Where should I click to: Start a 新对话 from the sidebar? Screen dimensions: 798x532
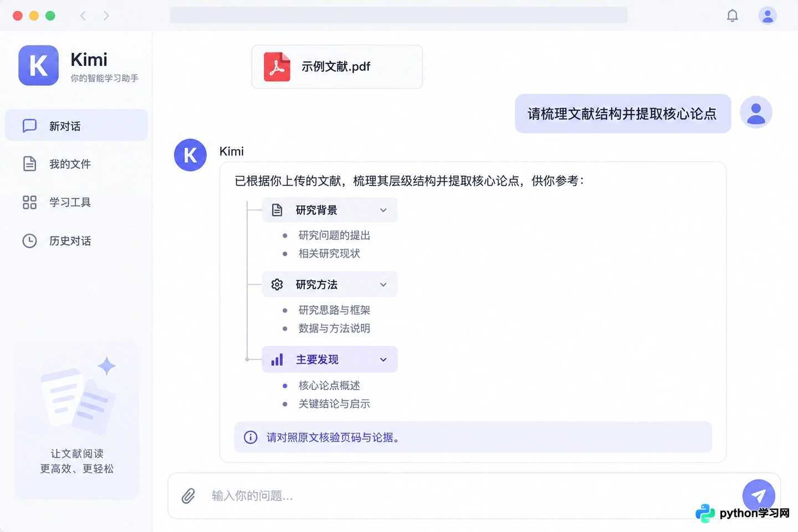pyautogui.click(x=76, y=125)
